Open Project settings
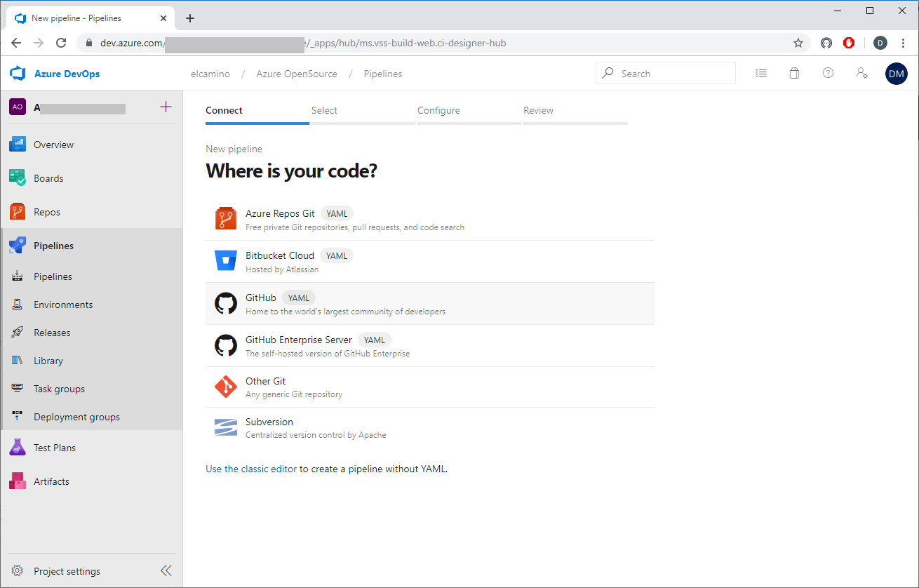The width and height of the screenshot is (919, 588). (67, 571)
